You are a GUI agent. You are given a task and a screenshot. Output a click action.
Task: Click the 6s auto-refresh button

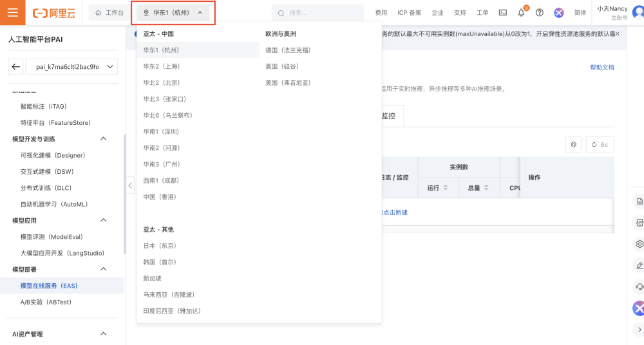(600, 145)
